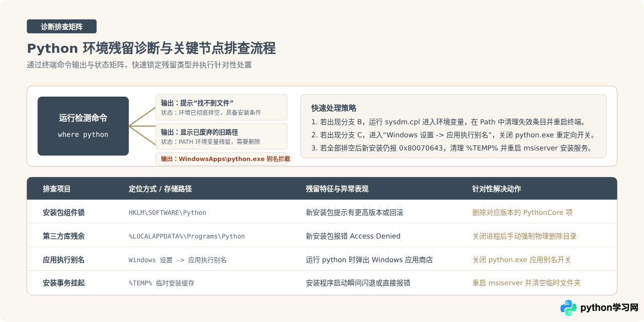Click the WindowsApps\python.exe 别名拦截 card

(221, 158)
